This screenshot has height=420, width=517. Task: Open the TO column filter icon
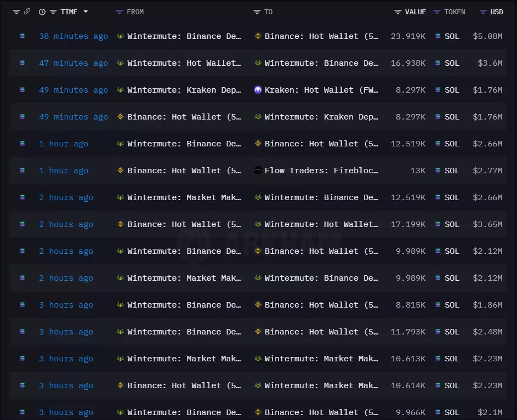257,12
